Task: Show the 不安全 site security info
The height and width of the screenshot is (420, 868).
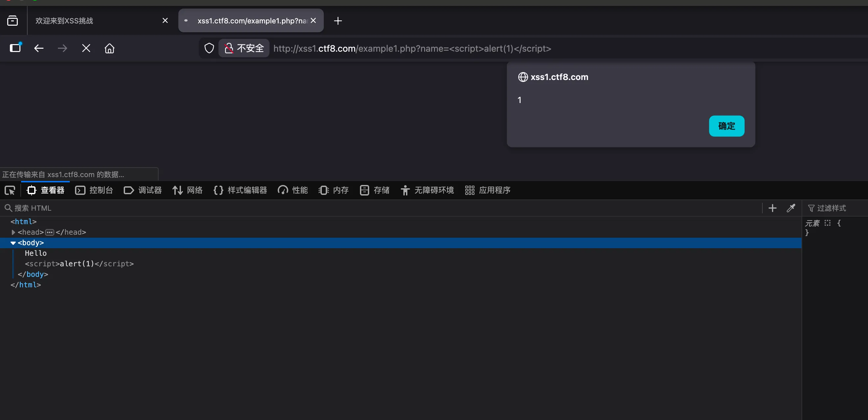Action: 244,48
